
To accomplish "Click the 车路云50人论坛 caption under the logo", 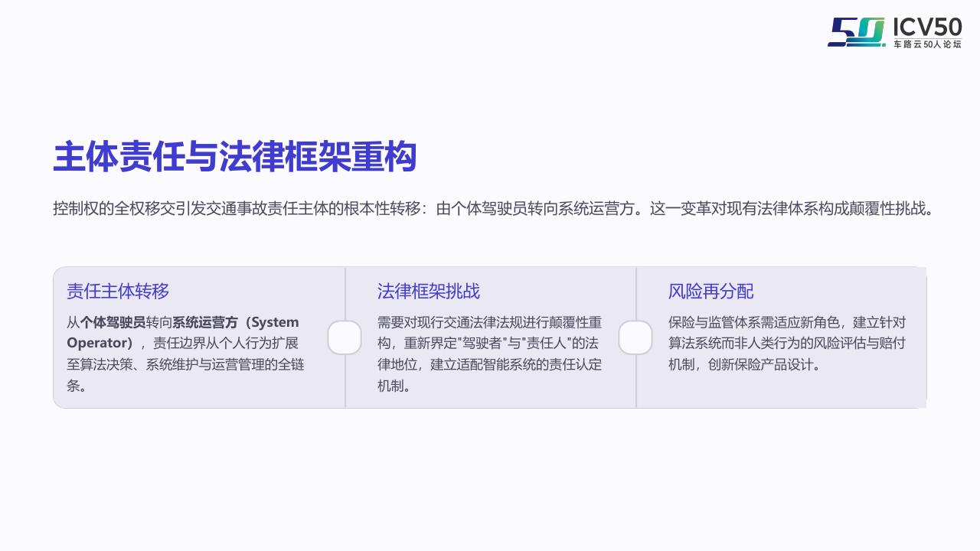I will (x=927, y=46).
